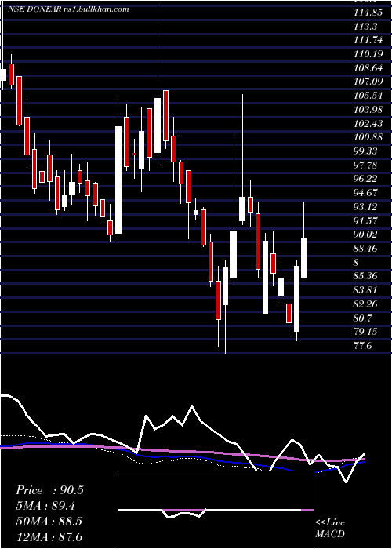Screen dimensions: 392x549
Task: Click the 77.6 price label
Action: click(363, 346)
